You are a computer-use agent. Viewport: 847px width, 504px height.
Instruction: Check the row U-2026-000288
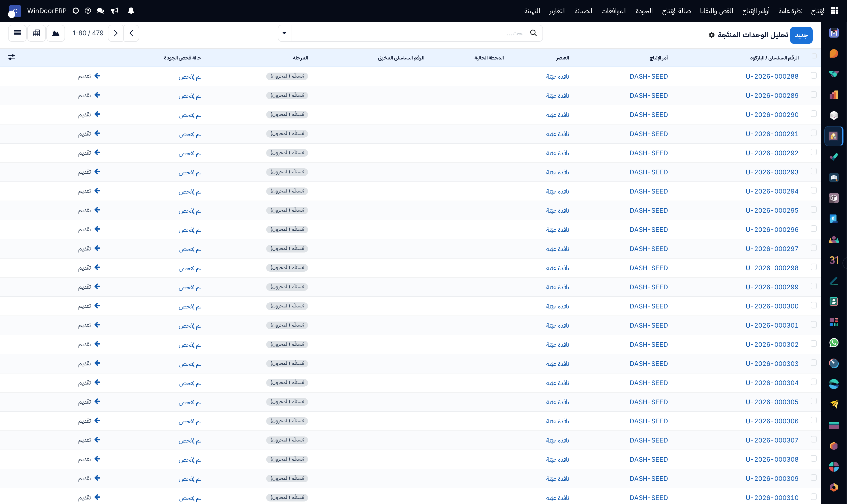tap(814, 75)
